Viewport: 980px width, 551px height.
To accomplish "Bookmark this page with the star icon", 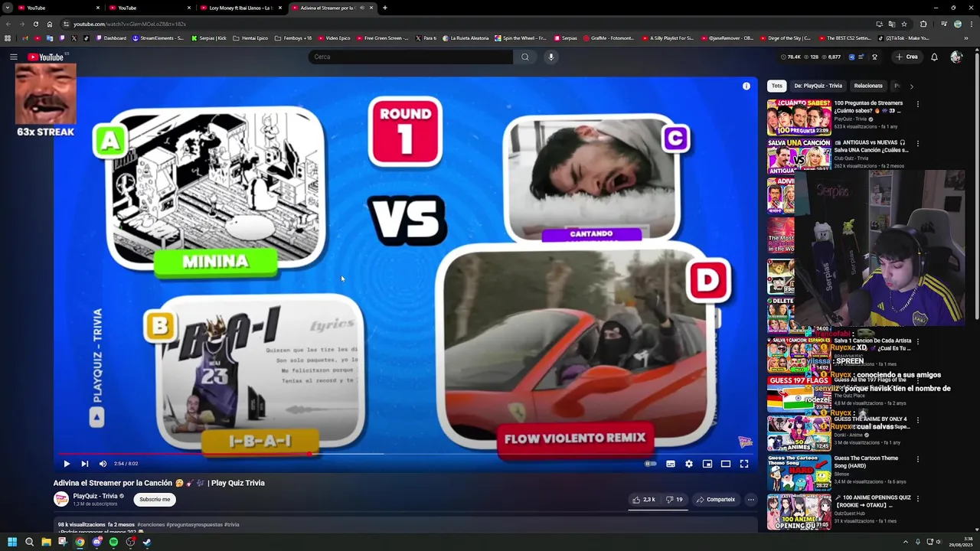I will [x=904, y=24].
